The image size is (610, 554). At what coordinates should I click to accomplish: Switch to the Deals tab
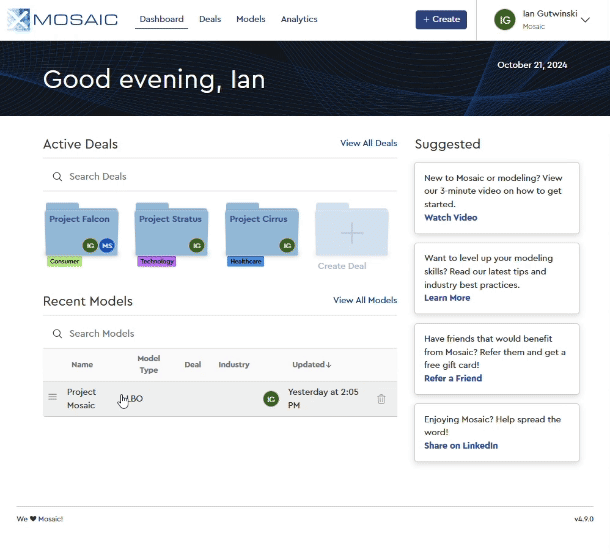point(210,19)
